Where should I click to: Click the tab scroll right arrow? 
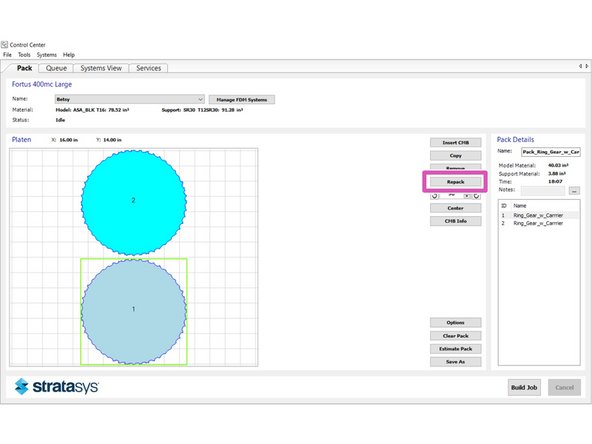point(587,66)
